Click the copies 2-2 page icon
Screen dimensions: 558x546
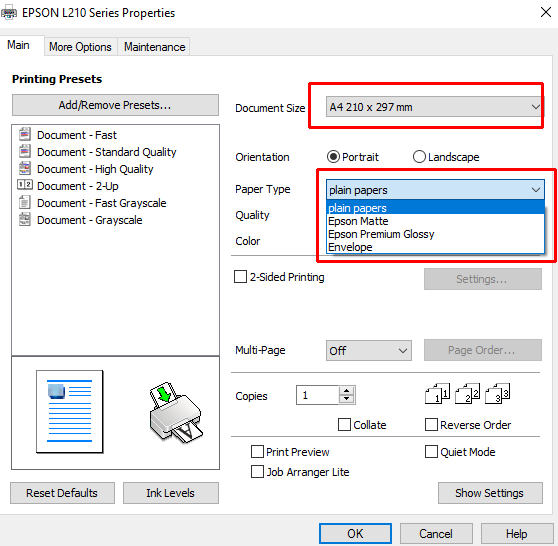[x=468, y=394]
